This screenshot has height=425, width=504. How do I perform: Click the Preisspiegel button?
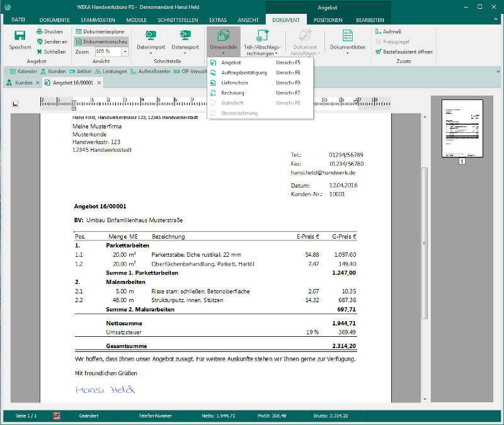392,42
